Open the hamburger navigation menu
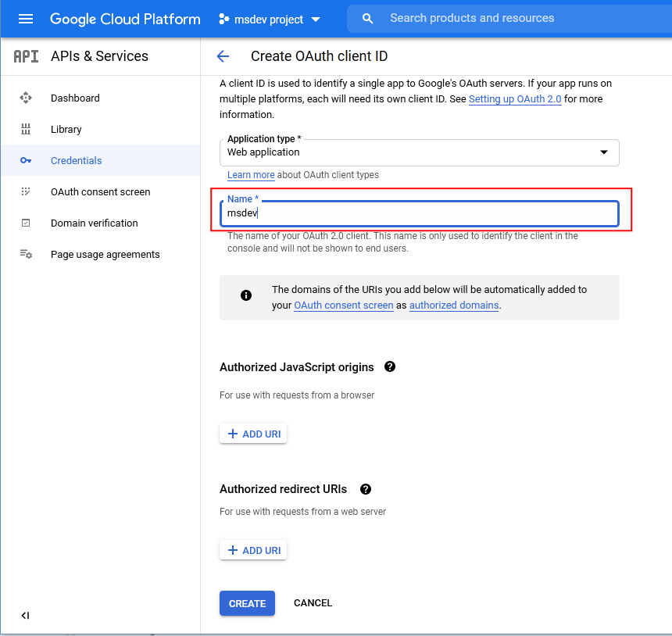 click(x=26, y=19)
